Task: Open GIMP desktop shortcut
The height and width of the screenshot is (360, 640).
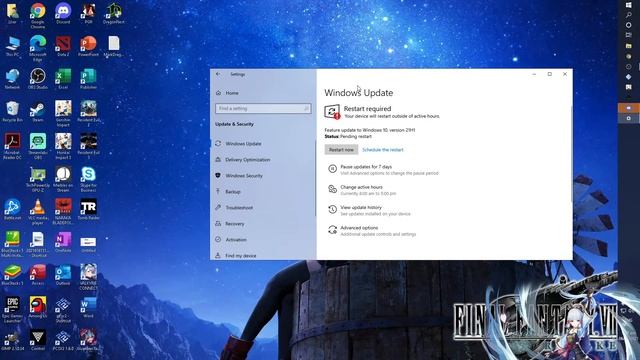Action: pyautogui.click(x=12, y=340)
